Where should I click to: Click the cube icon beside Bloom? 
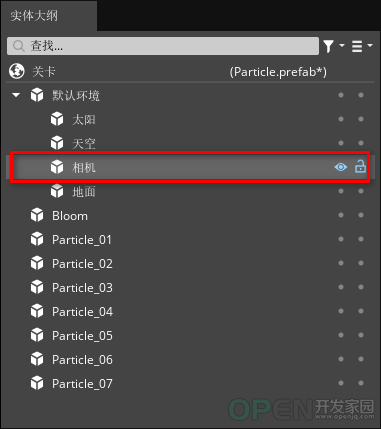pos(37,215)
